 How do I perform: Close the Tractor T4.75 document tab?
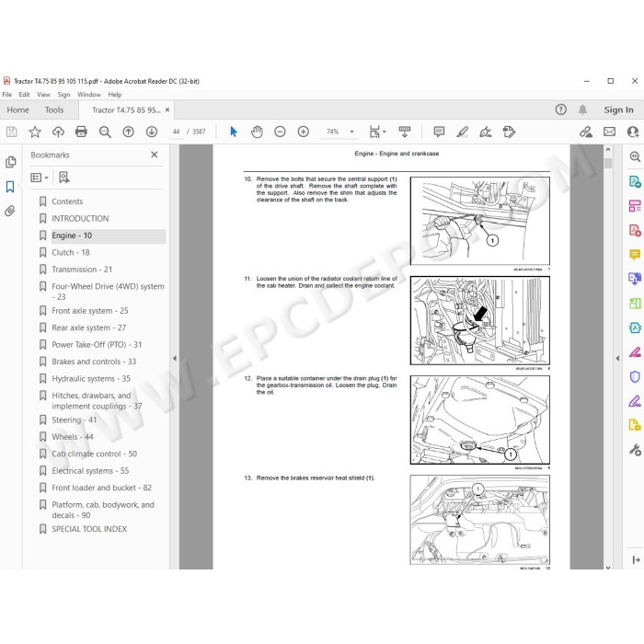click(x=167, y=110)
